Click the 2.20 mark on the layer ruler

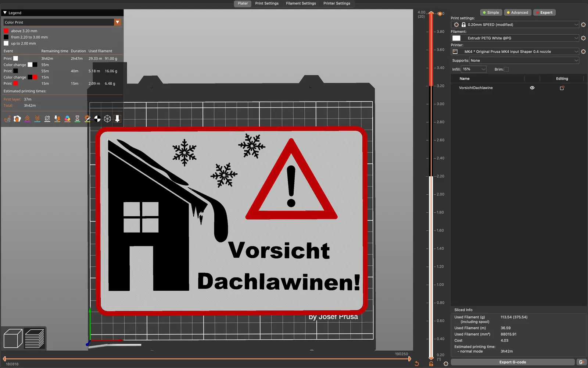(x=440, y=176)
